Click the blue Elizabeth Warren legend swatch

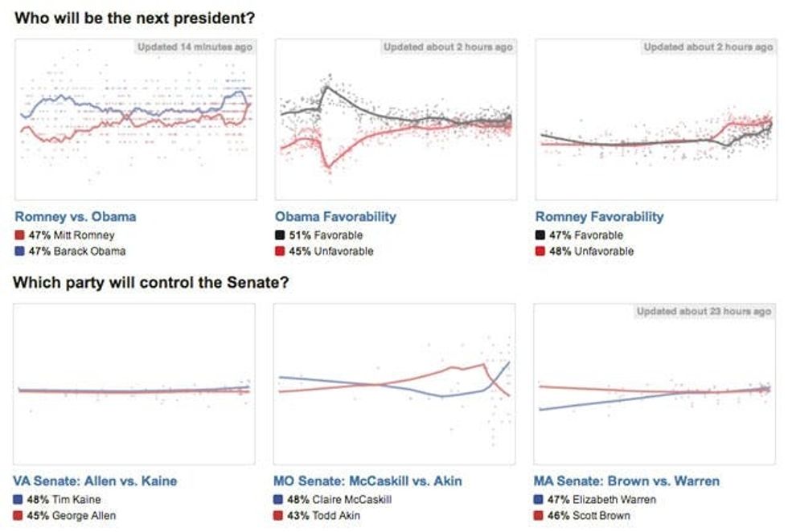pyautogui.click(x=540, y=499)
